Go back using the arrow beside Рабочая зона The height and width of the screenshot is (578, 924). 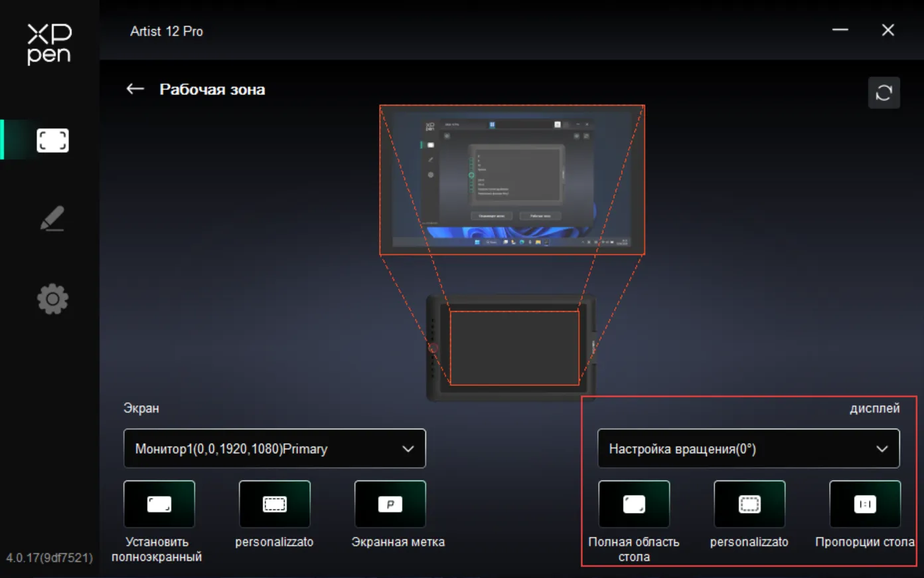click(x=135, y=89)
